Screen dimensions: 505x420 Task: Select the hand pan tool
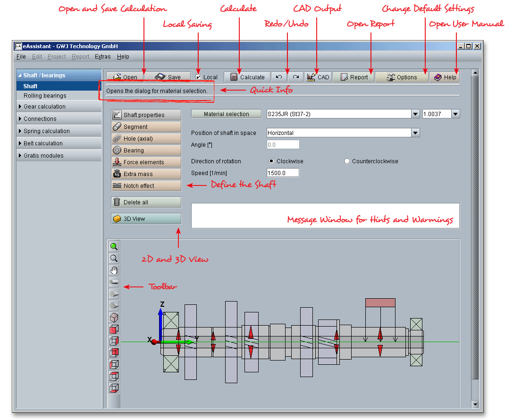pyautogui.click(x=114, y=270)
